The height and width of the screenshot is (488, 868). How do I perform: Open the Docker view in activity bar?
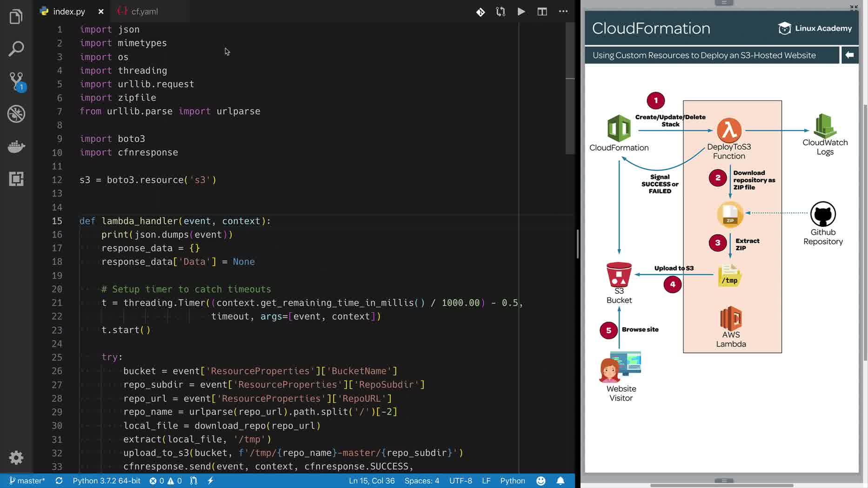pyautogui.click(x=16, y=147)
